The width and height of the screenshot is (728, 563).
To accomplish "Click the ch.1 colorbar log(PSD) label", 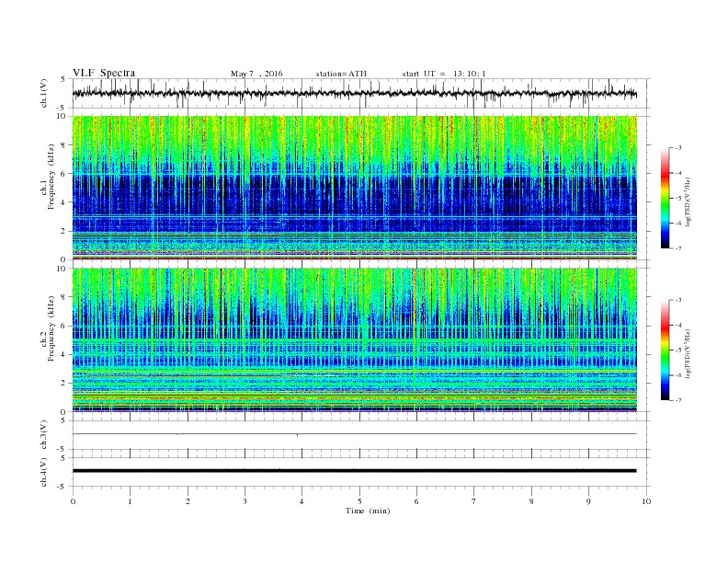I will click(x=688, y=201).
